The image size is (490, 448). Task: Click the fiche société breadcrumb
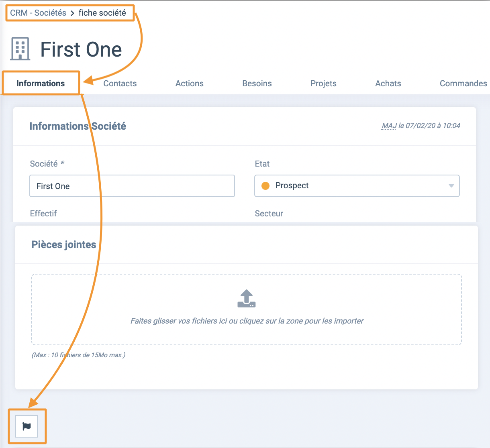click(102, 13)
